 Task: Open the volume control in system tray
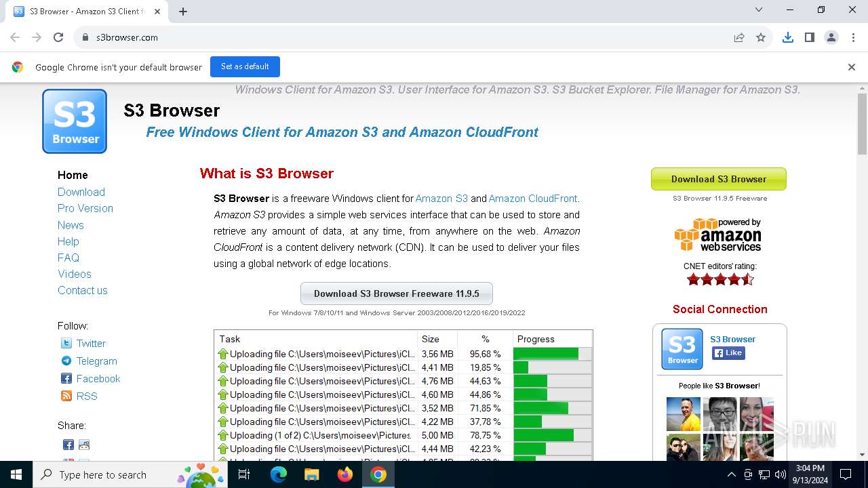coord(780,474)
